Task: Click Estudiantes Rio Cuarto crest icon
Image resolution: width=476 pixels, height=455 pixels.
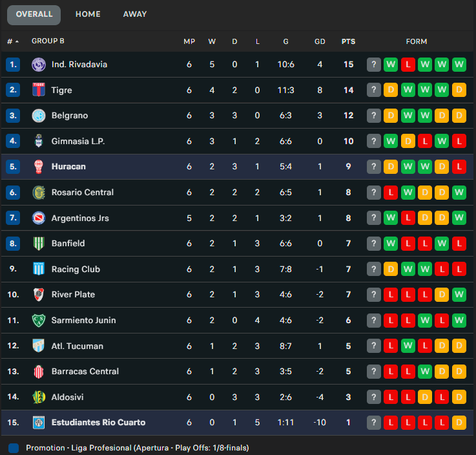Action: coord(39,423)
